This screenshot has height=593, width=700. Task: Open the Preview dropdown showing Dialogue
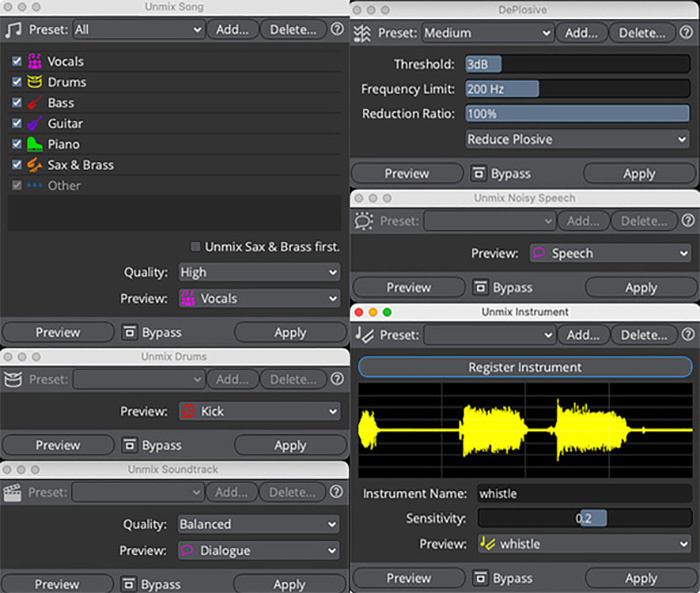[258, 550]
